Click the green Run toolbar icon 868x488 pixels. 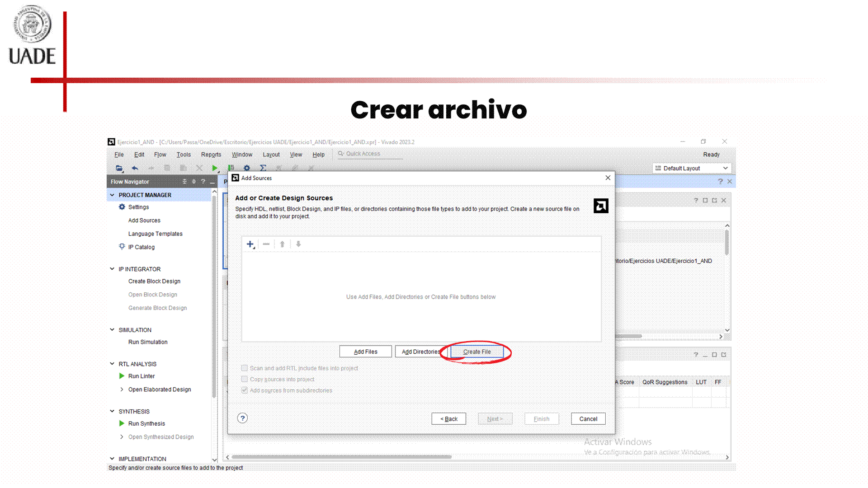click(x=215, y=168)
